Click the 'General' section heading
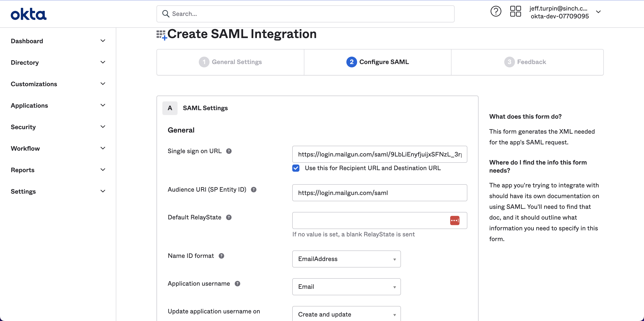 coord(181,130)
